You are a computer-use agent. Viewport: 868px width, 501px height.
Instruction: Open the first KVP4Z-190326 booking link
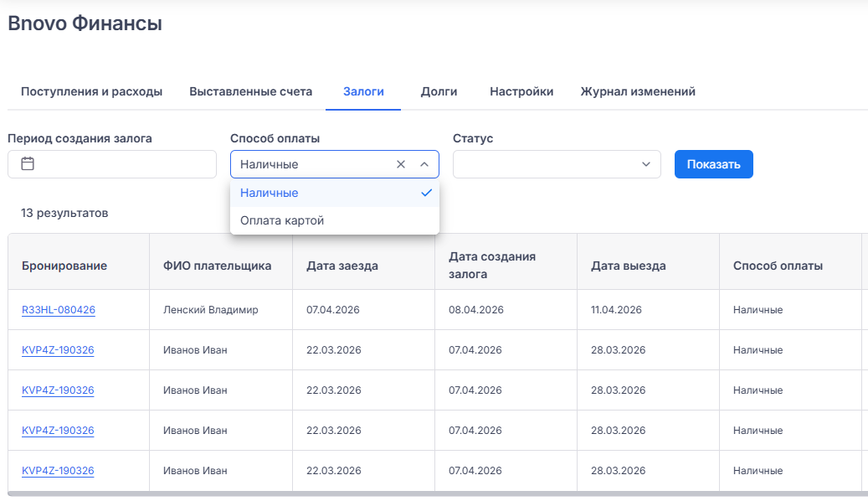click(x=58, y=350)
